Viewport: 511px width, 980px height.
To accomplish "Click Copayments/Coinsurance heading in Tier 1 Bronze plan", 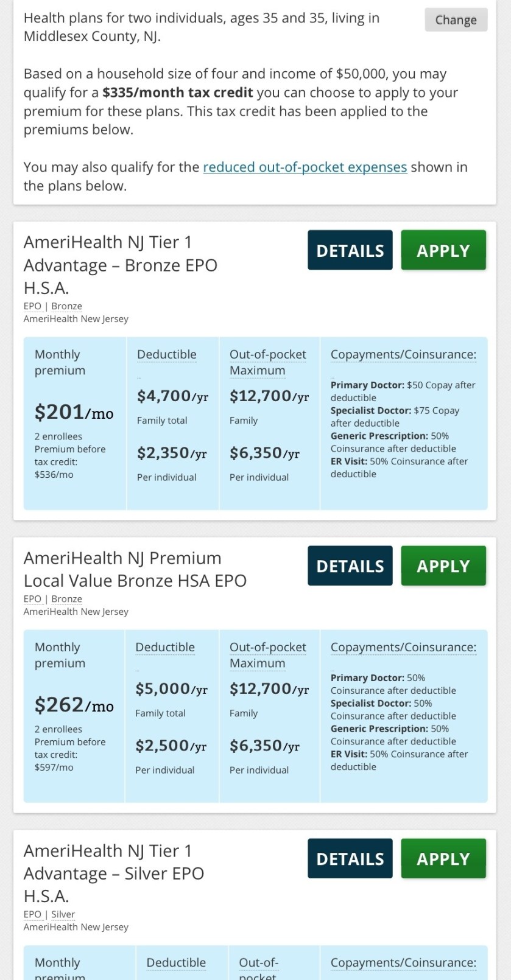I will (403, 354).
